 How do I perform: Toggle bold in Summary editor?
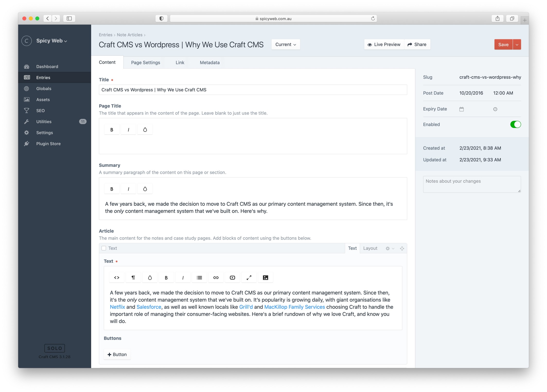click(x=112, y=189)
